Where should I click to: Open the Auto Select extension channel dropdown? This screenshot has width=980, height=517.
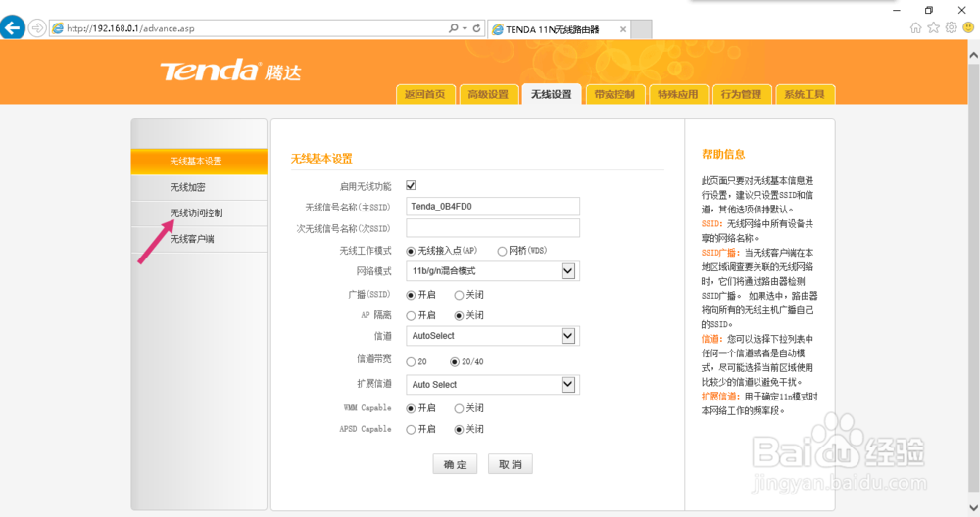tap(493, 385)
